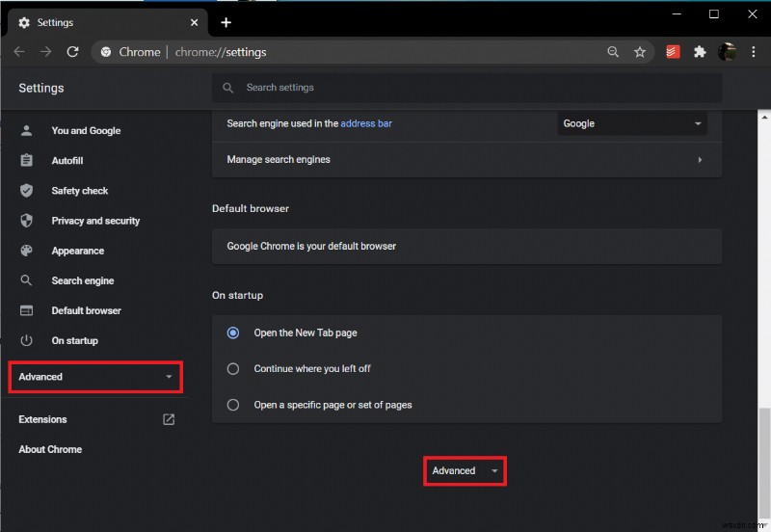Image resolution: width=771 pixels, height=532 pixels.
Task: Open Extensions link in sidebar
Action: 43,419
